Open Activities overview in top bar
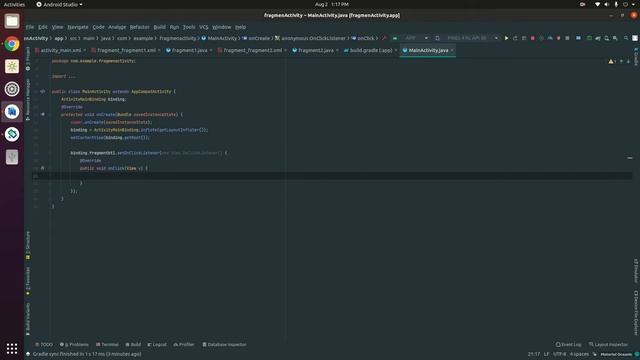This screenshot has width=640, height=360. [14, 4]
